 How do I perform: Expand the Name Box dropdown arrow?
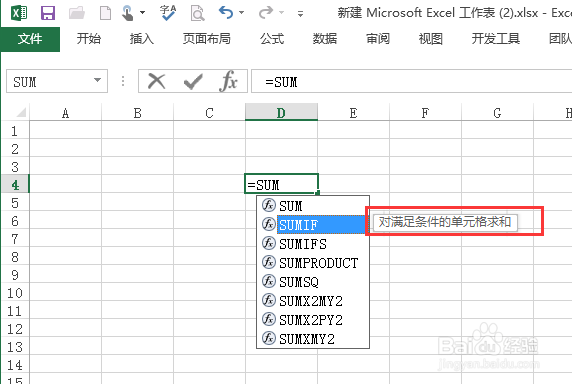pyautogui.click(x=97, y=81)
